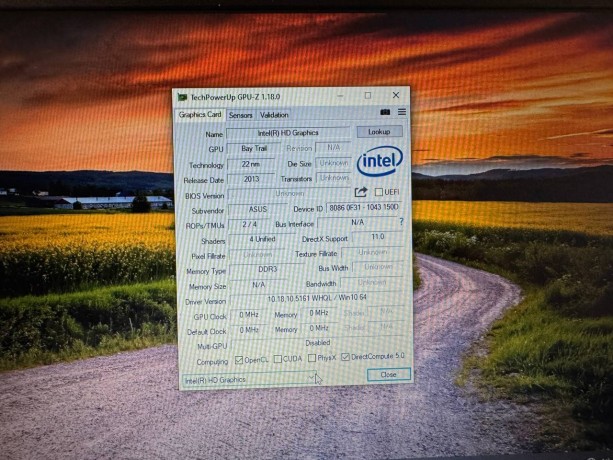
Task: Click the BIOS Version Unknown field
Action: (x=289, y=194)
